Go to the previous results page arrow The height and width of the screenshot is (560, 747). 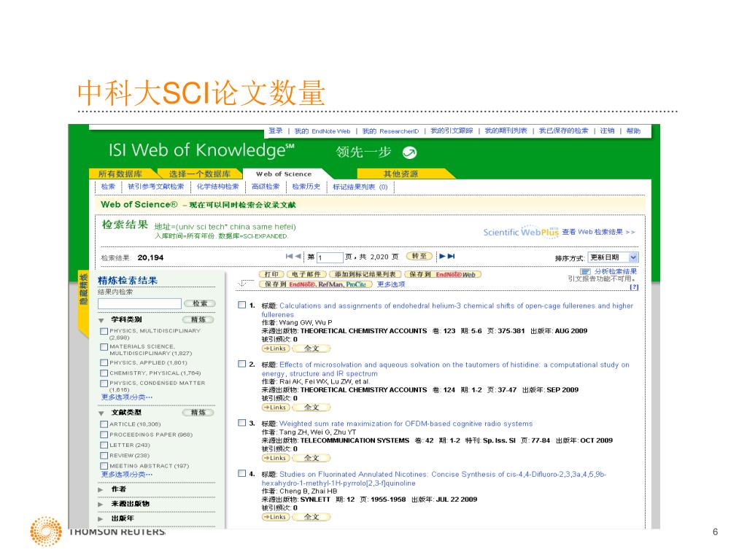coord(298,256)
